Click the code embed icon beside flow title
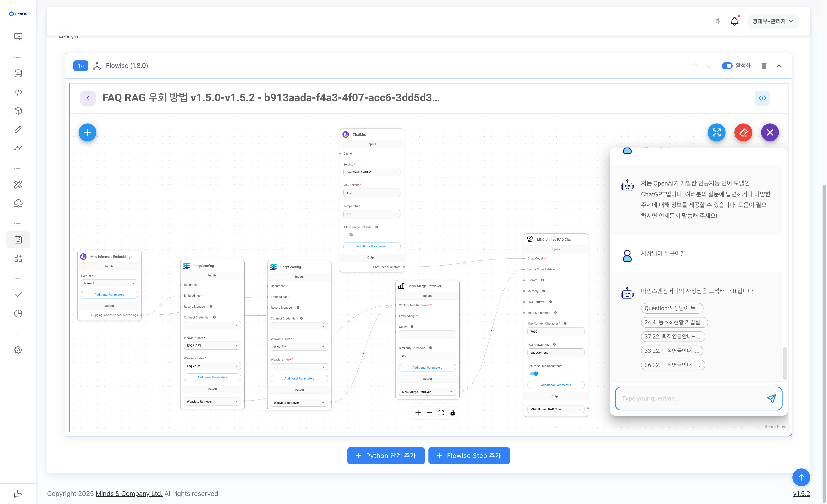The image size is (827, 504). point(762,98)
